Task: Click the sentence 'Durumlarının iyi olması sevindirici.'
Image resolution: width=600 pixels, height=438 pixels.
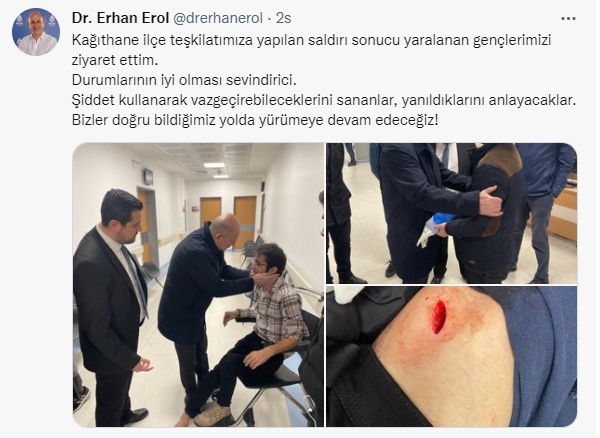Action: pyautogui.click(x=184, y=80)
